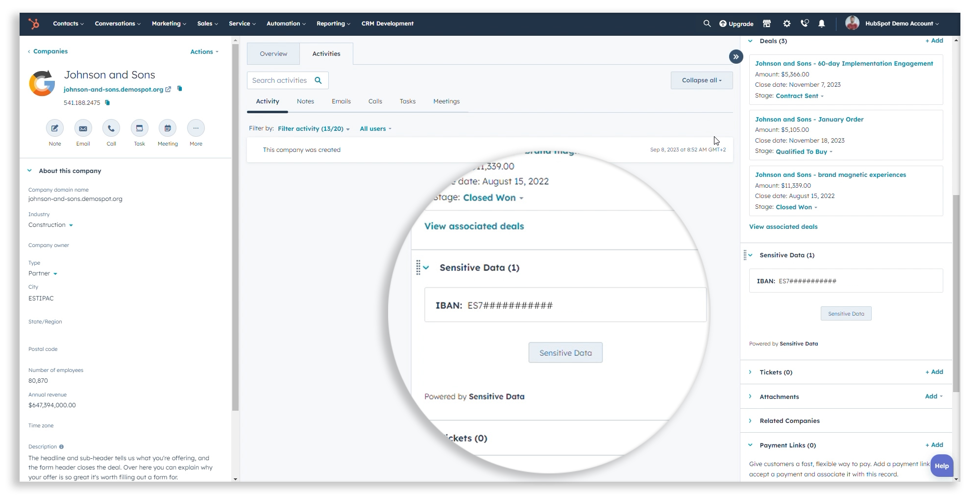980x495 pixels.
Task: Collapse the Deals (3) section
Action: (x=750, y=41)
